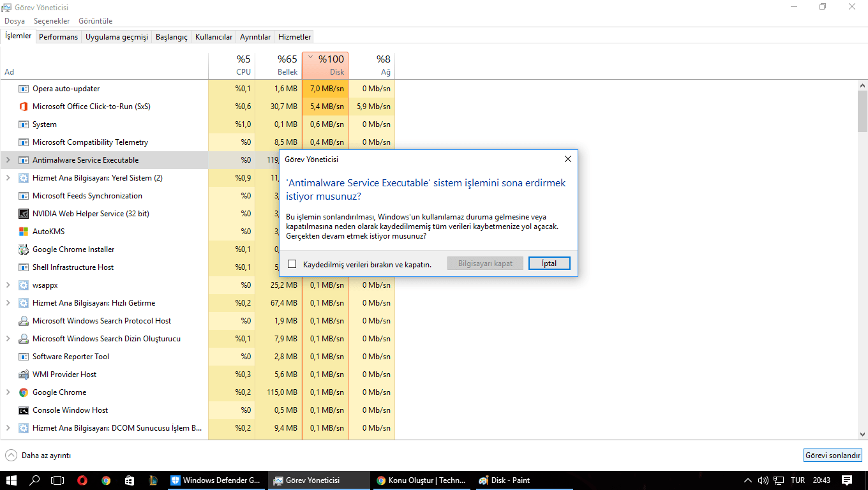Switch to the Kullanıcılar tab
The width and height of the screenshot is (868, 490).
coord(214,37)
